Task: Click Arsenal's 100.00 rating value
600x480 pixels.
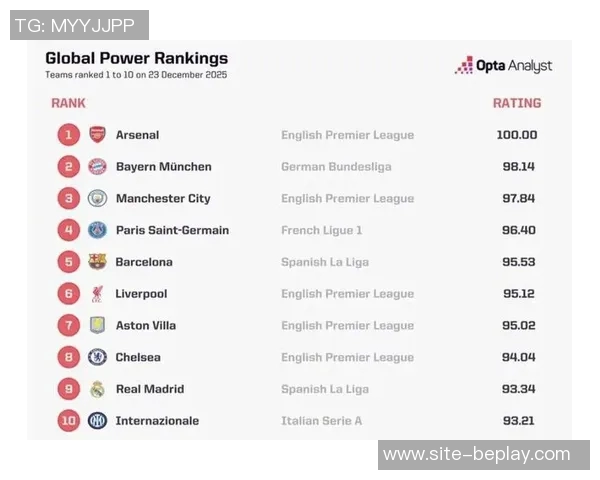Action: tap(519, 135)
